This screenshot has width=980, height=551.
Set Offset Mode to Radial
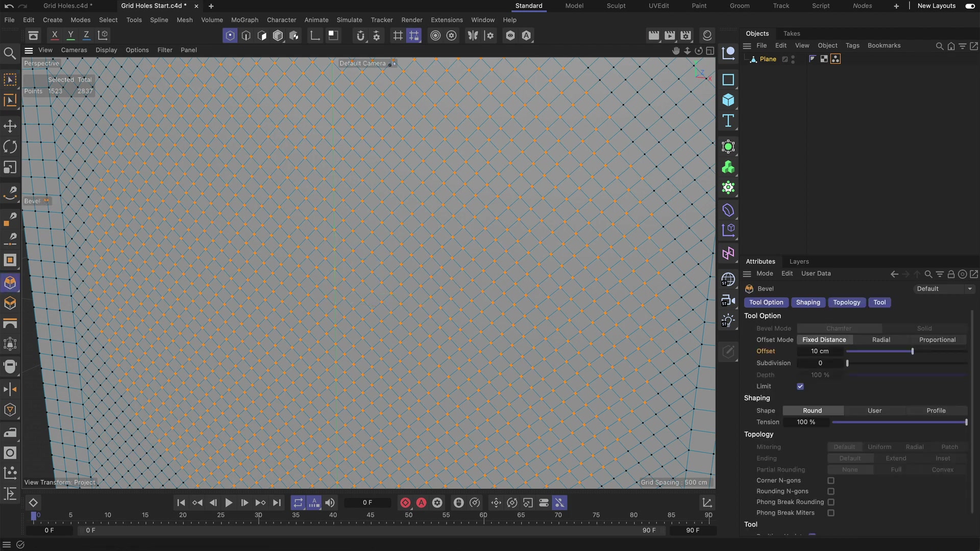point(881,339)
